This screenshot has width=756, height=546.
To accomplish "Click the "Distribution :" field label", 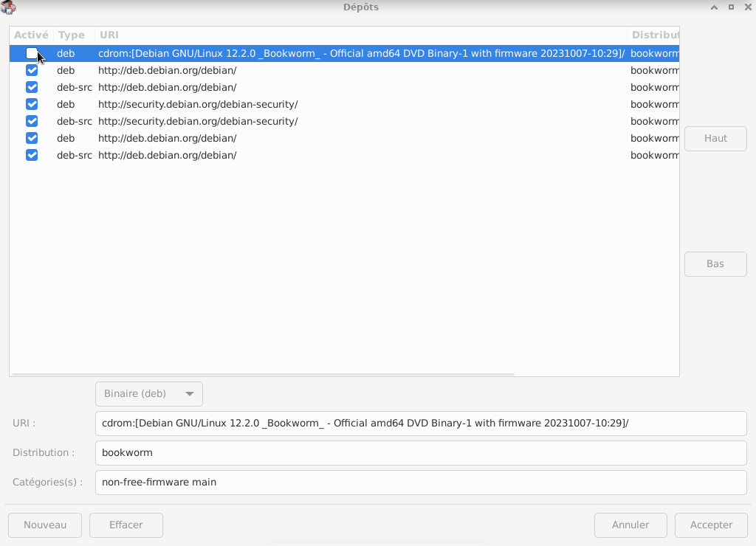I will pyautogui.click(x=44, y=452).
